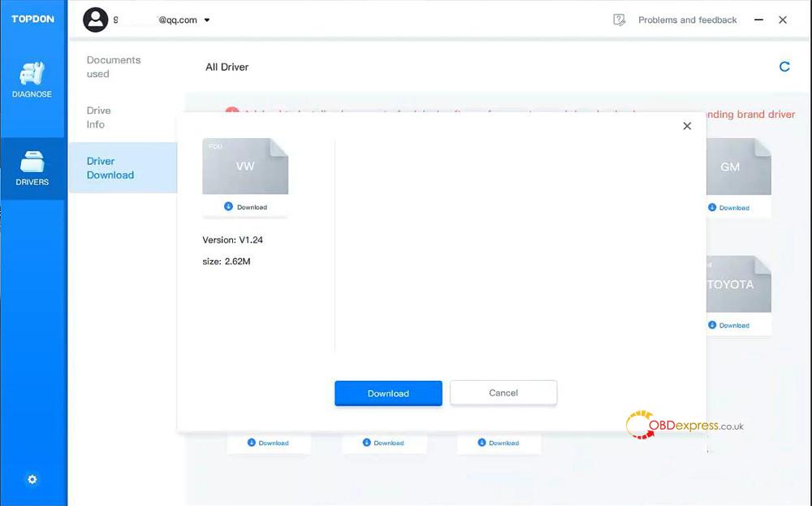The height and width of the screenshot is (506, 812).
Task: Click the GM driver thumbnail
Action: click(738, 167)
